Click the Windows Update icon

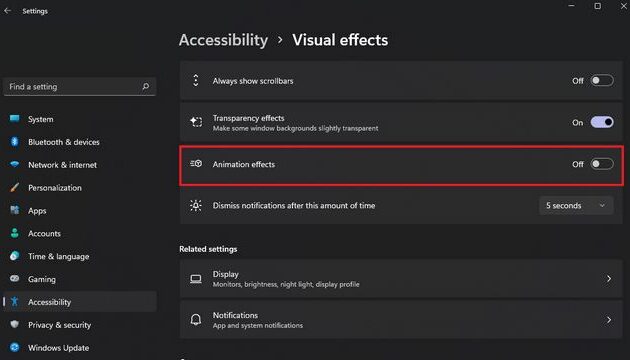tap(14, 347)
